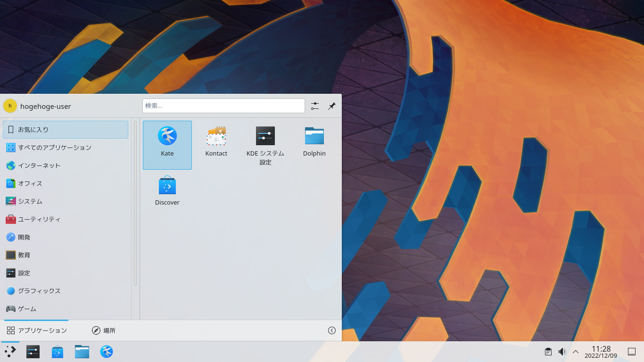Click the 検索 search field
644x362 pixels.
click(x=223, y=106)
